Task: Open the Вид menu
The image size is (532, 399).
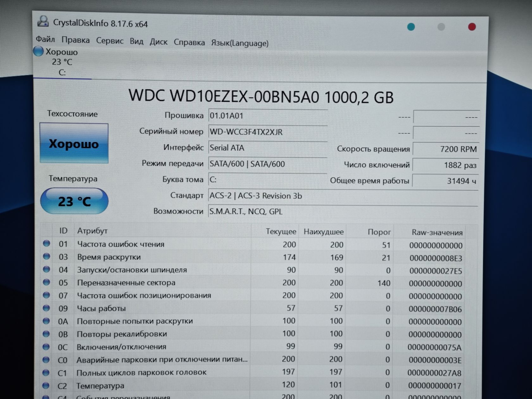Action: [136, 41]
